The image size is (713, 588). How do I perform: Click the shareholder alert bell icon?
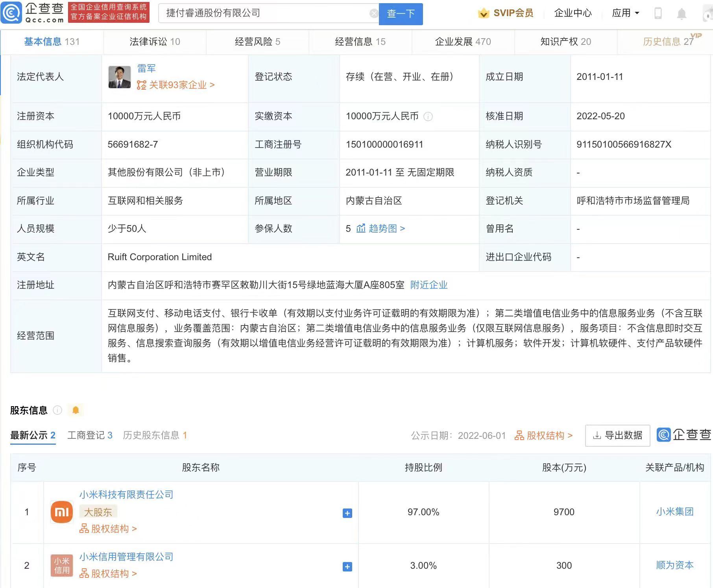click(x=76, y=410)
